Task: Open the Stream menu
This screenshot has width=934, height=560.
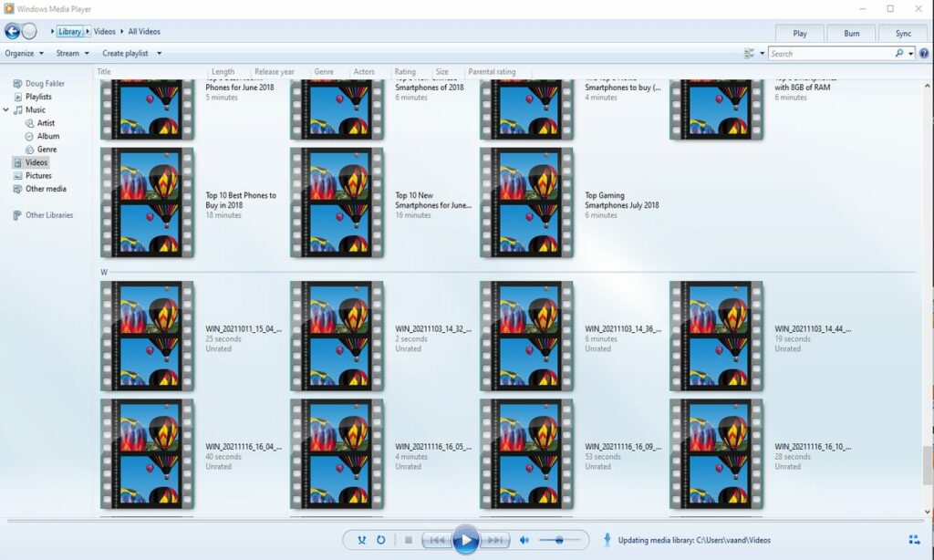Action: pos(72,53)
